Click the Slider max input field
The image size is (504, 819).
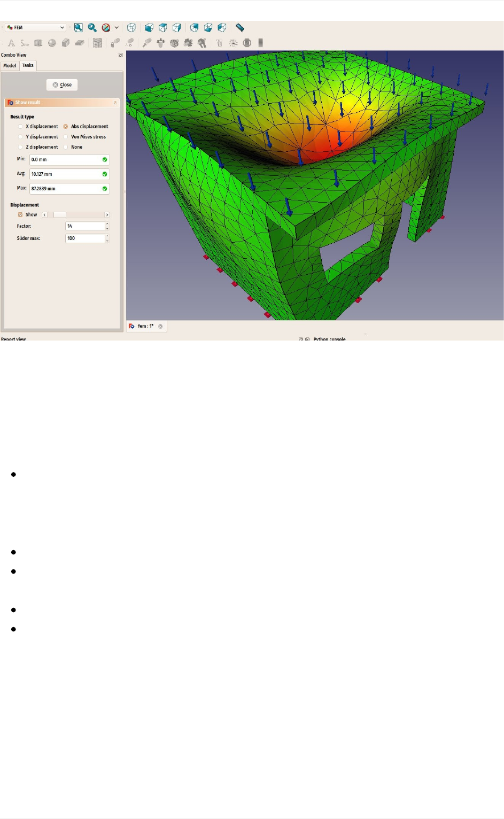tap(85, 238)
